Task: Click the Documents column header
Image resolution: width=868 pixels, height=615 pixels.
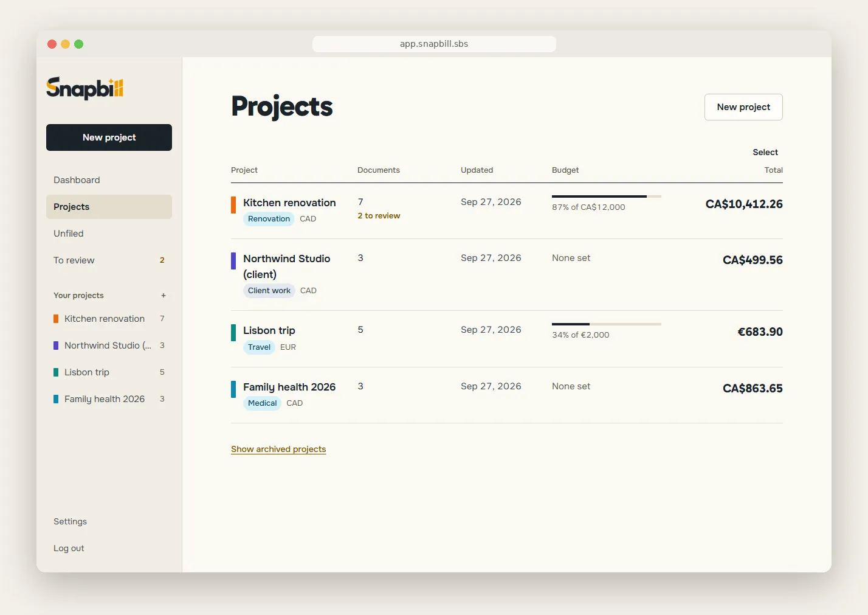Action: coord(379,170)
